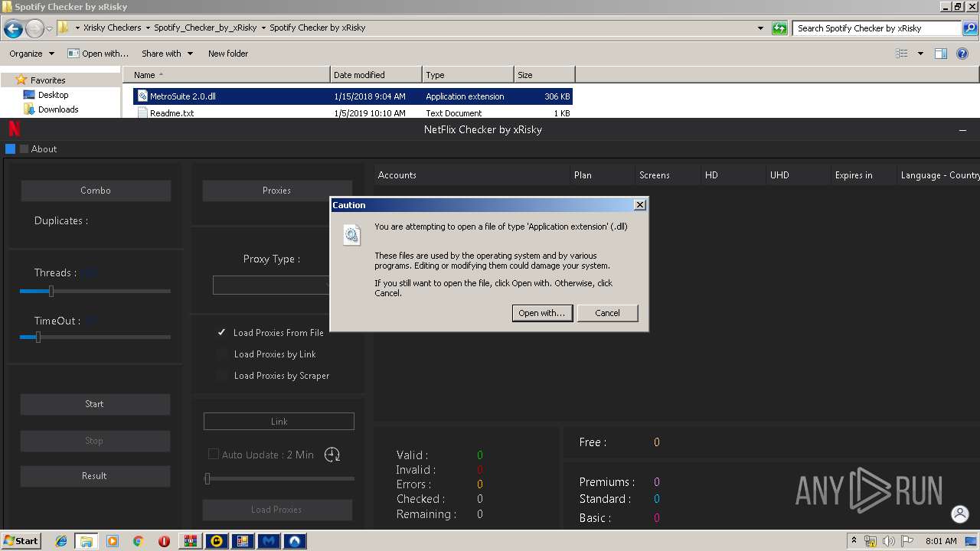Click the green refresh icon in address bar
980x551 pixels.
(779, 28)
